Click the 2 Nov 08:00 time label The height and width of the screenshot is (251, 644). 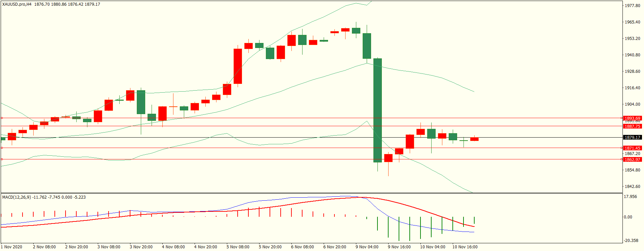click(44, 247)
